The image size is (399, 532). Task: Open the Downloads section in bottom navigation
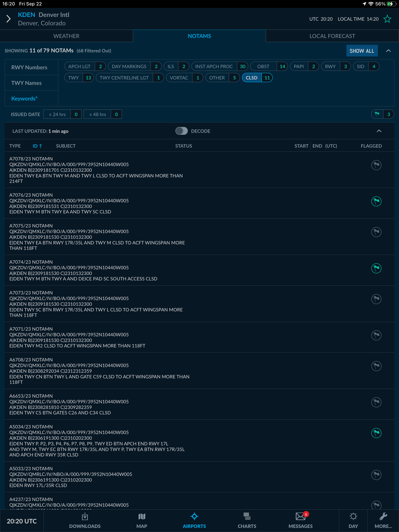[85, 520]
